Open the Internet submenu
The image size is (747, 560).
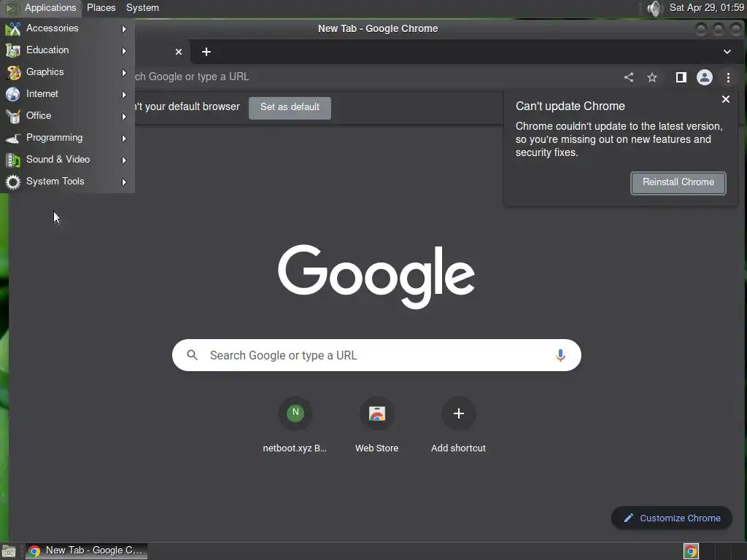67,94
